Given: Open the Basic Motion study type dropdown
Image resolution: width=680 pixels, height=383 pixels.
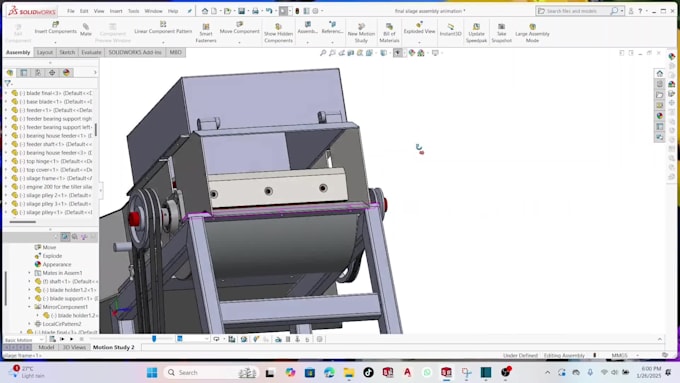Looking at the screenshot, I should click(24, 340).
